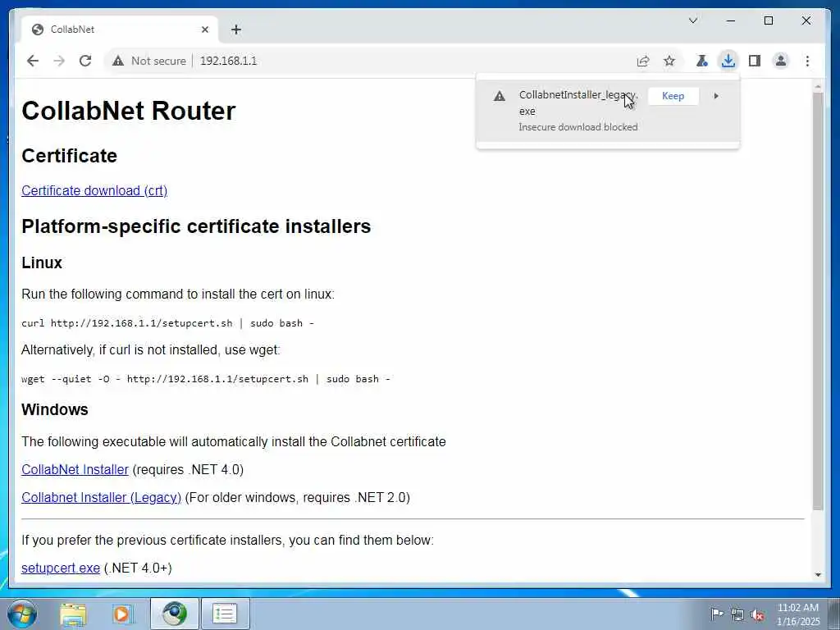Open setupcert.exe link
The height and width of the screenshot is (630, 840).
61,568
